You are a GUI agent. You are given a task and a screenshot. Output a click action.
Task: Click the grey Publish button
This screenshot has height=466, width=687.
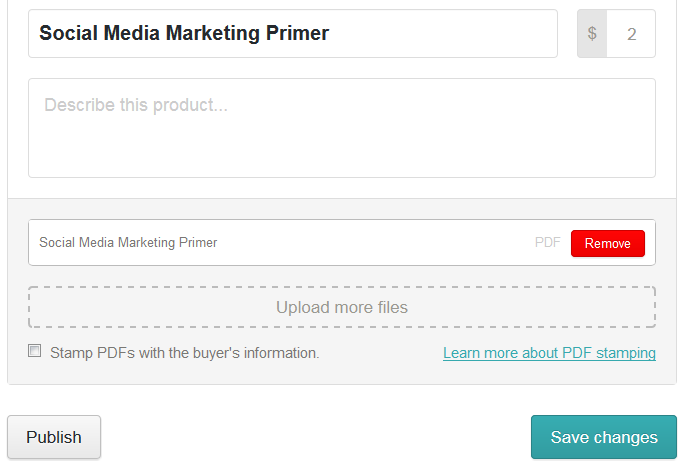[54, 437]
